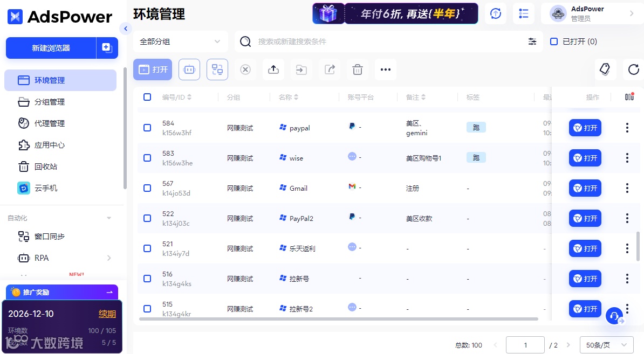Open more options for row 522

click(627, 218)
